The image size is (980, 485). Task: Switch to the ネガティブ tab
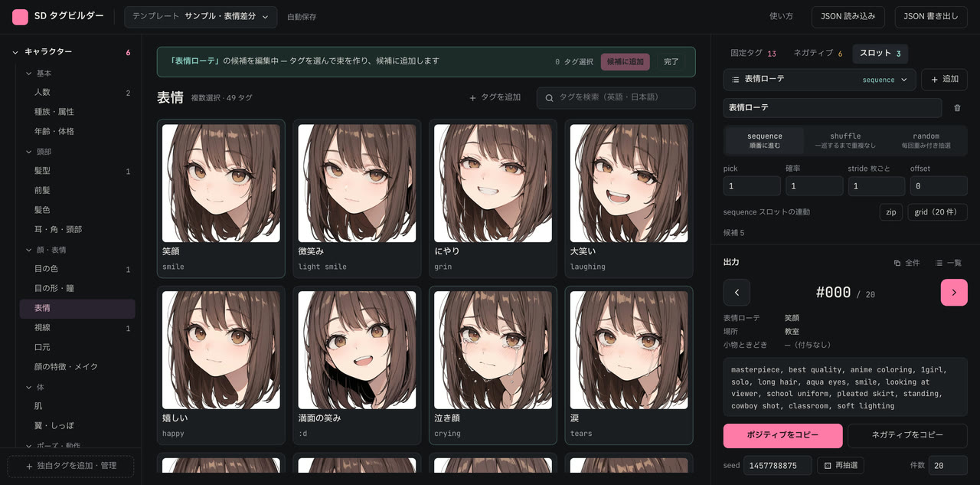click(818, 53)
